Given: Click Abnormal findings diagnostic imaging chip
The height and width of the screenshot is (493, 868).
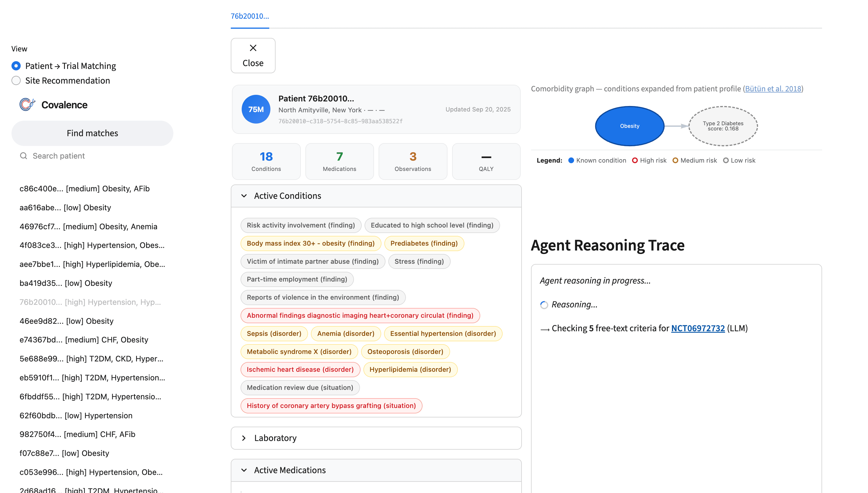Looking at the screenshot, I should (x=360, y=315).
